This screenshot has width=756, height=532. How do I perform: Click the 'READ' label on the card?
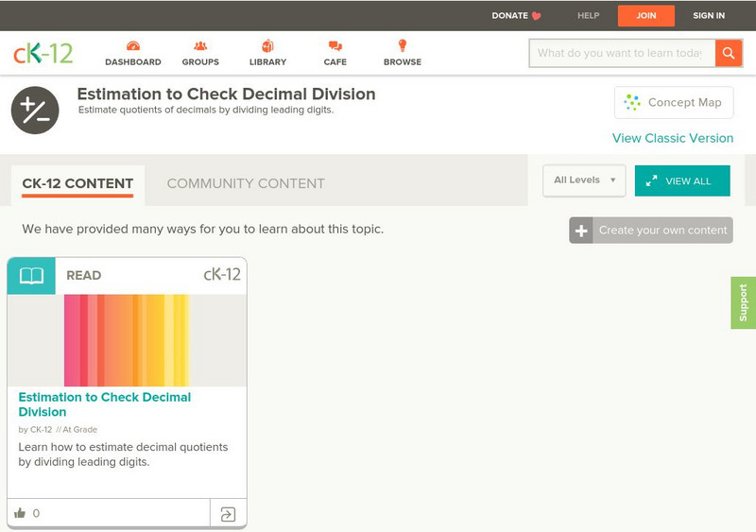pyautogui.click(x=84, y=275)
